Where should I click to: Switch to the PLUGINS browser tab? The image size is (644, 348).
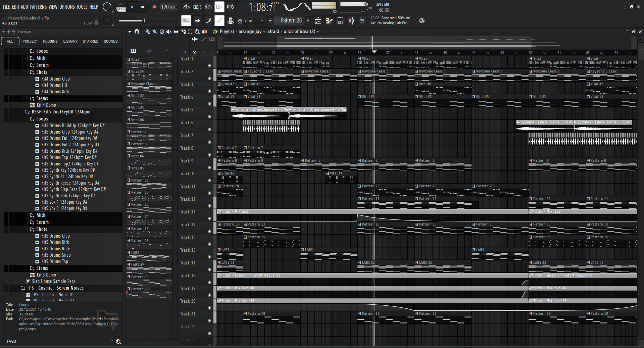coord(50,41)
